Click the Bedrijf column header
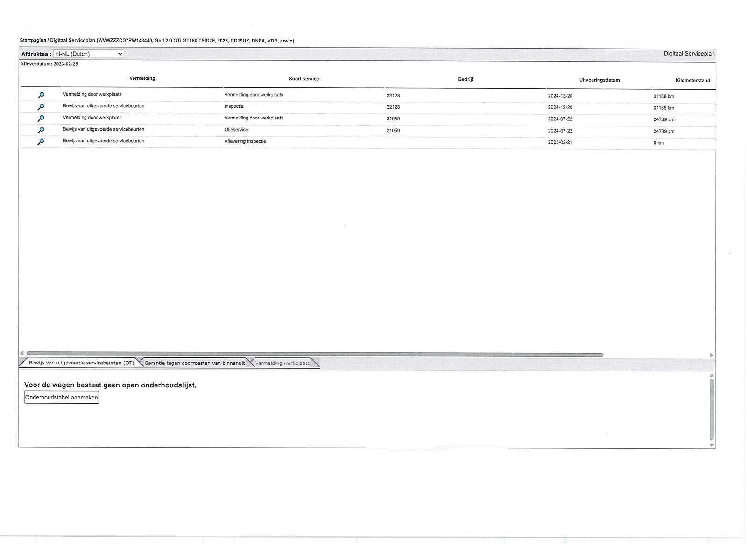Viewport: 747px width, 560px height. pyautogui.click(x=465, y=79)
